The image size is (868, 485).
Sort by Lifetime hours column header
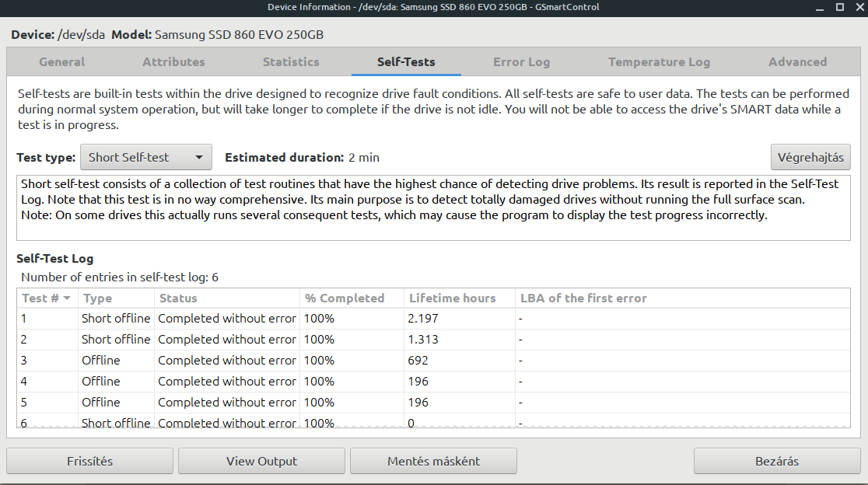tap(452, 298)
